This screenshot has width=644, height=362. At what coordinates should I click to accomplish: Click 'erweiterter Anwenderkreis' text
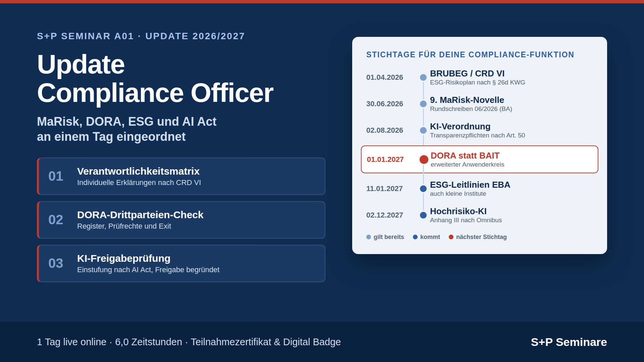[x=468, y=165]
